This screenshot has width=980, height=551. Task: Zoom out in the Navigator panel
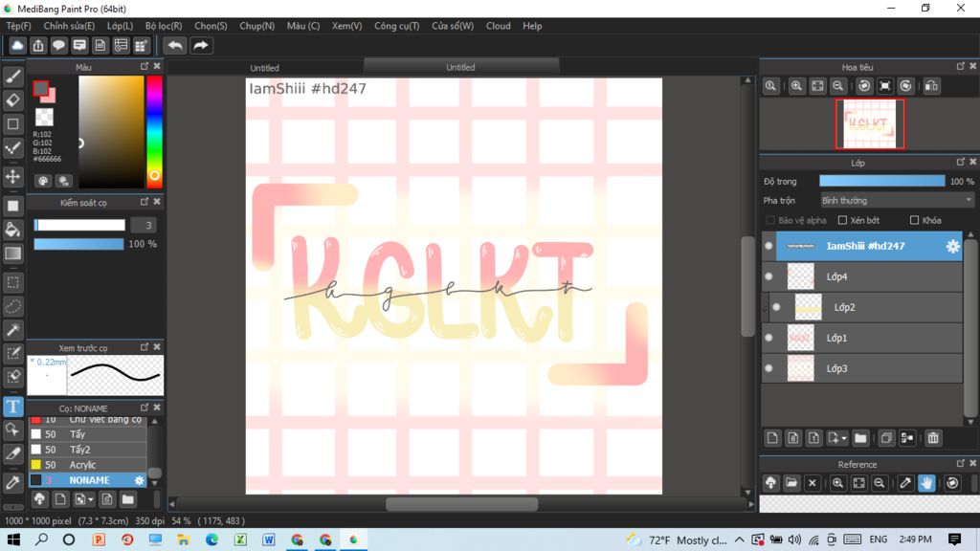pos(838,86)
